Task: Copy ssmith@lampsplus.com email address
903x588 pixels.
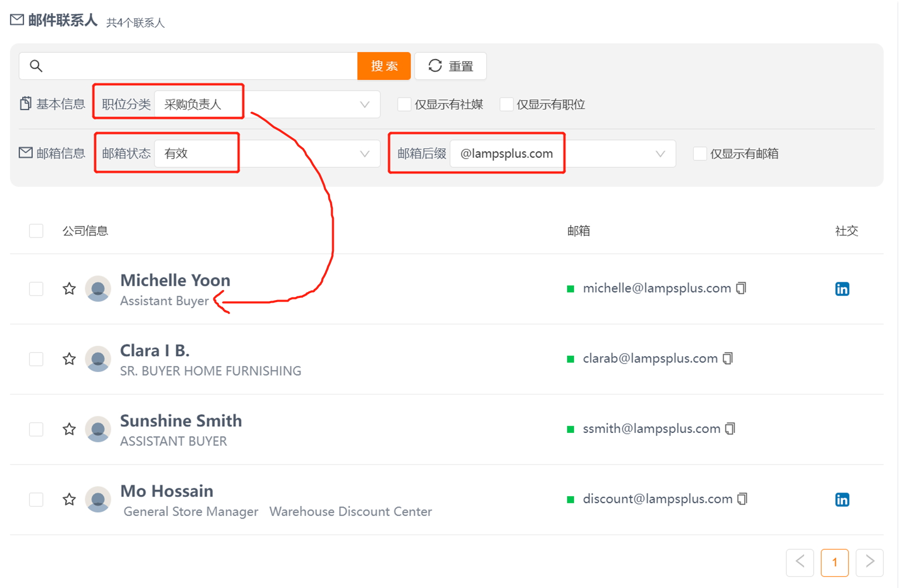Action: [730, 429]
